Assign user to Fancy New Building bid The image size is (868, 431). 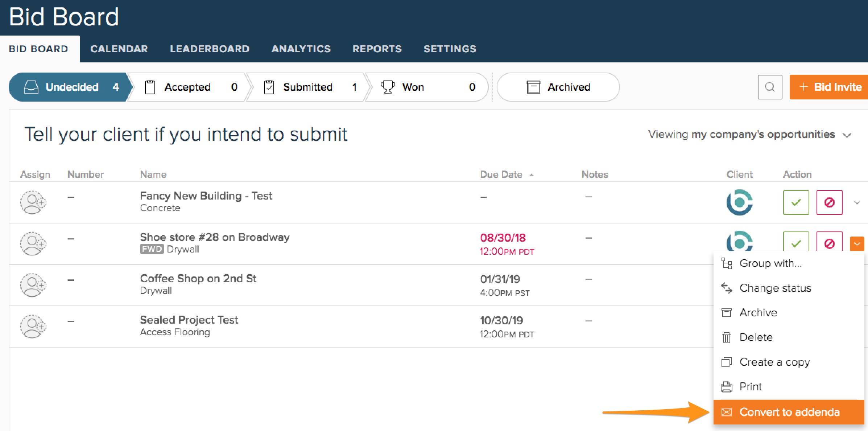point(33,202)
